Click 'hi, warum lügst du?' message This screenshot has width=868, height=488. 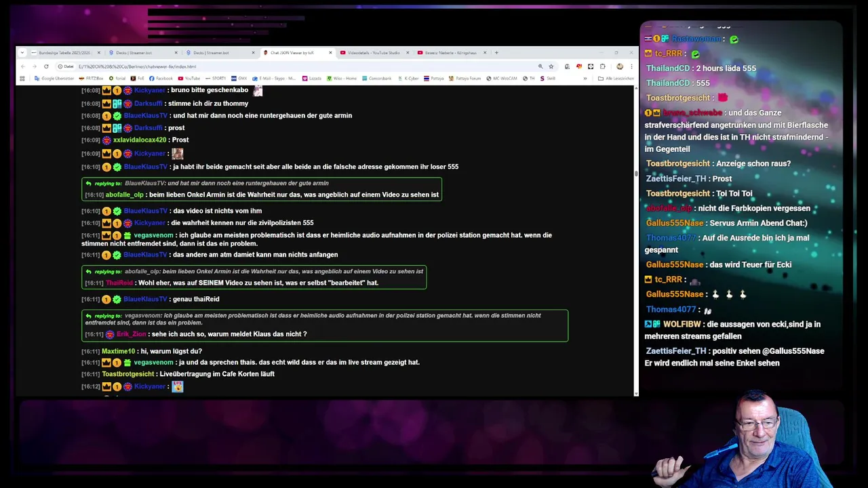pos(170,351)
